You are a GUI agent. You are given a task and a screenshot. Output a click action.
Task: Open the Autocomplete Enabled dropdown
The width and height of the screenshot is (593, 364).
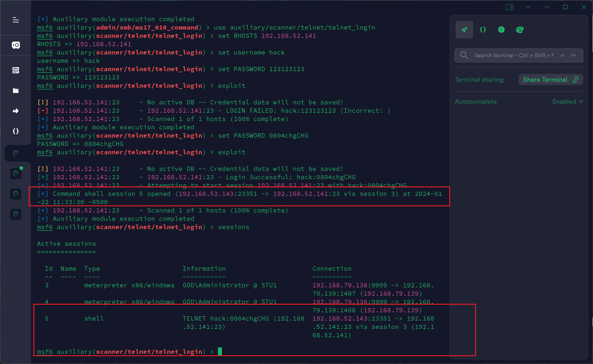pyautogui.click(x=568, y=102)
